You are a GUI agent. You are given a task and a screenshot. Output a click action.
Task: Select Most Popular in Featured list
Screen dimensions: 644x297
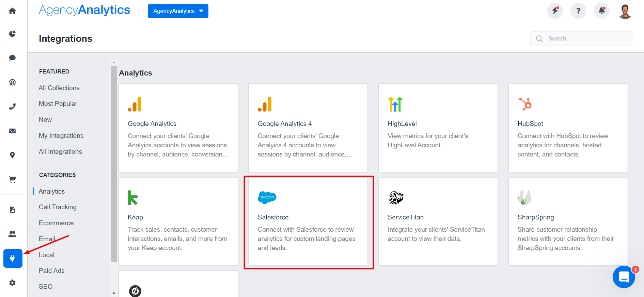[58, 104]
